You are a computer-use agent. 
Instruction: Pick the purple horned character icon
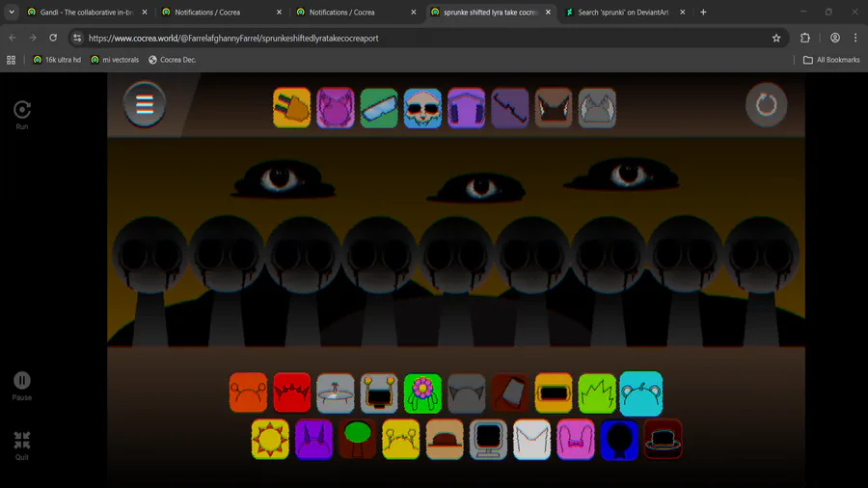pyautogui.click(x=313, y=440)
